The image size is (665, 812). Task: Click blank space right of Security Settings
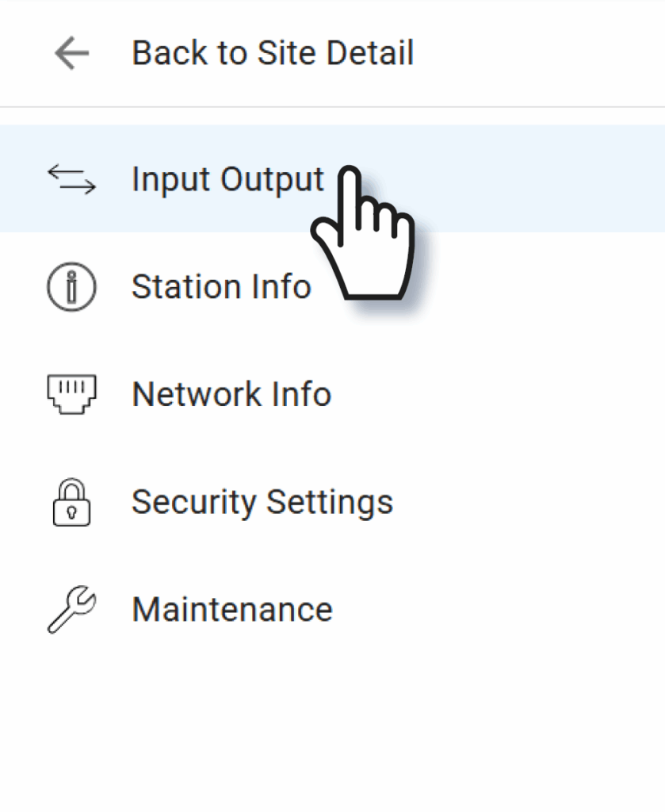539,502
